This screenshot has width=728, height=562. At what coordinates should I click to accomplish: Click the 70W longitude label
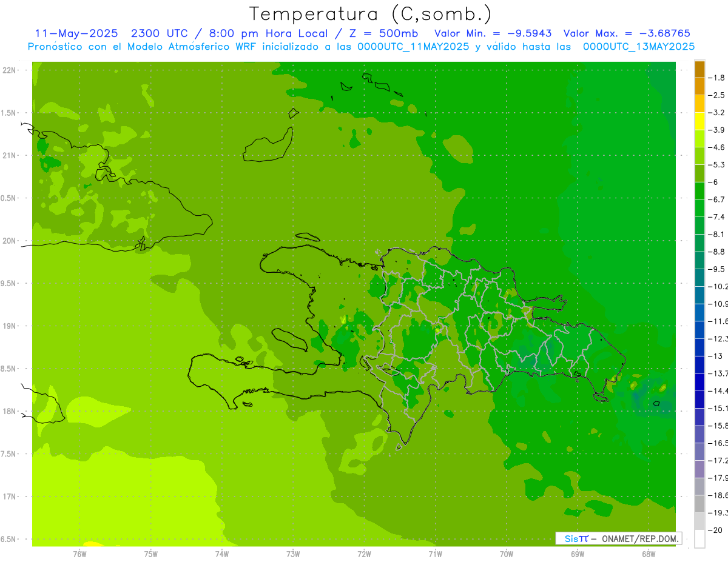coord(506,554)
